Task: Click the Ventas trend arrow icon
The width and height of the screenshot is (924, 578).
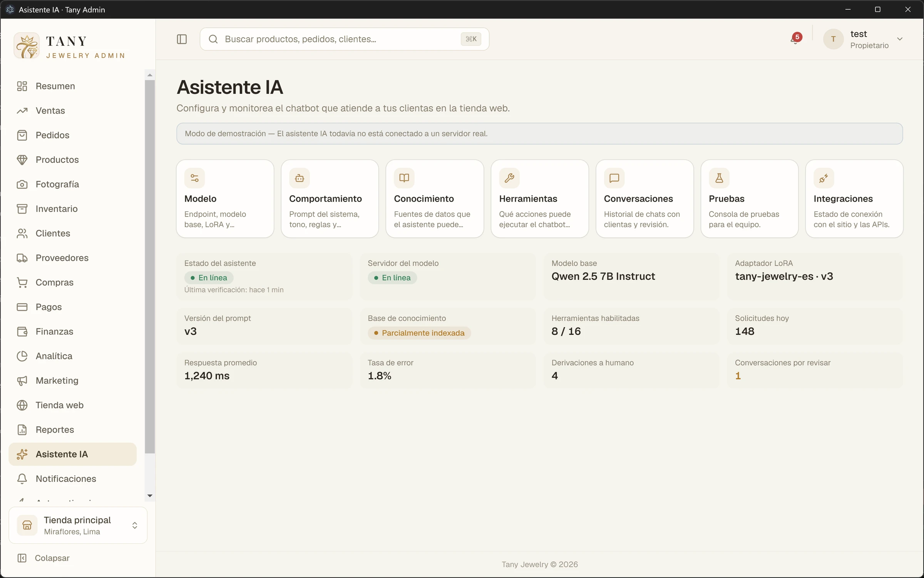Action: coord(22,111)
